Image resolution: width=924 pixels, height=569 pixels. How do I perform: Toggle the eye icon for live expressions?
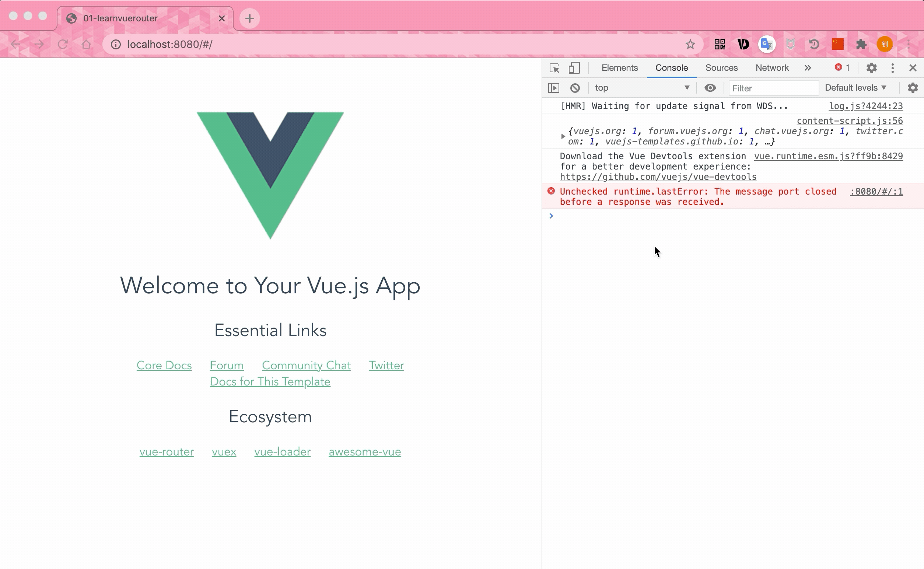pos(710,87)
